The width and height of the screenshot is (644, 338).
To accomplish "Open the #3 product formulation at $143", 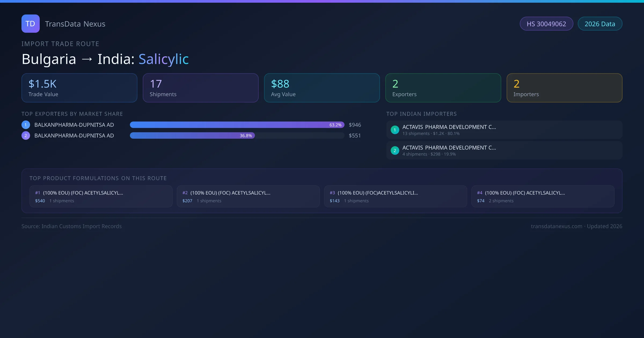I will 395,196.
